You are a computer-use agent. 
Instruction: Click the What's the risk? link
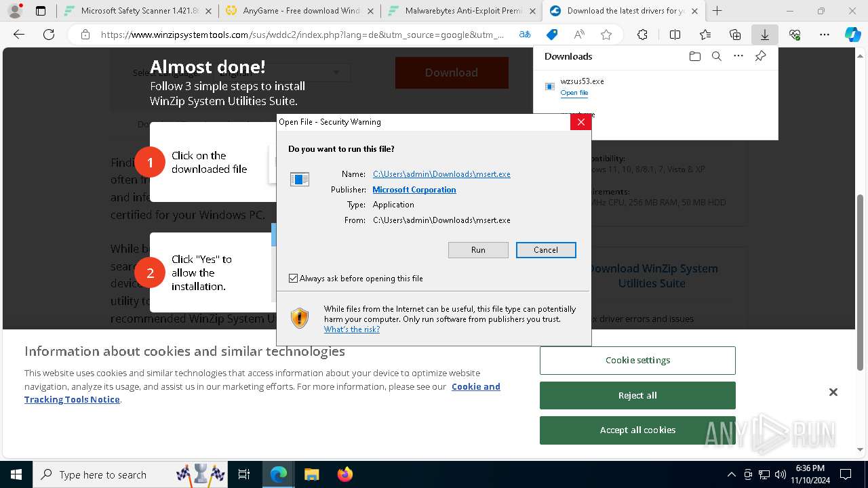click(x=352, y=329)
